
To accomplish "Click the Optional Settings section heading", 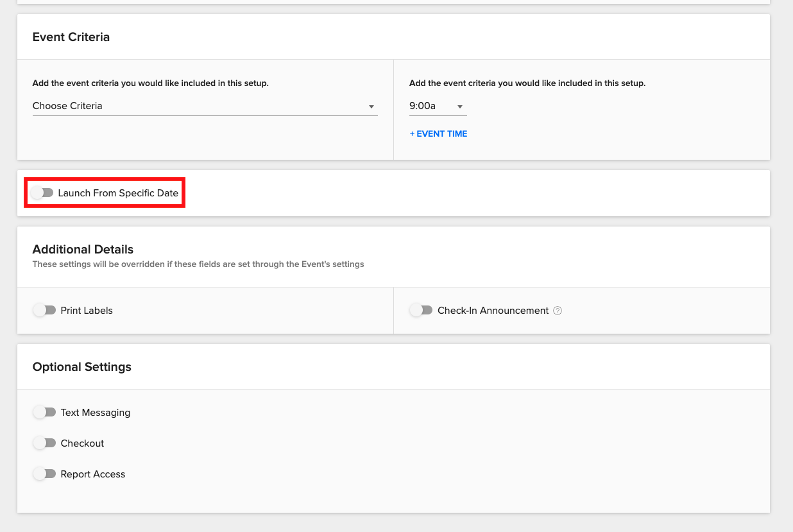I will (82, 367).
